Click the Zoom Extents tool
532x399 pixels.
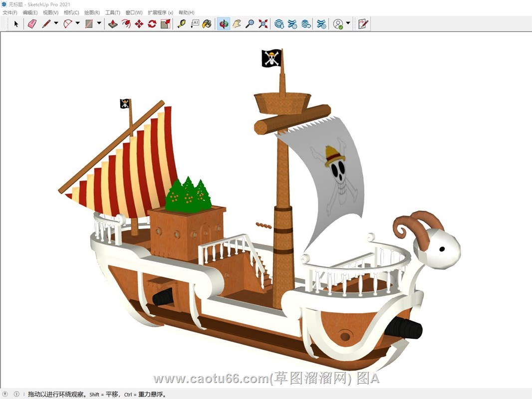click(263, 24)
